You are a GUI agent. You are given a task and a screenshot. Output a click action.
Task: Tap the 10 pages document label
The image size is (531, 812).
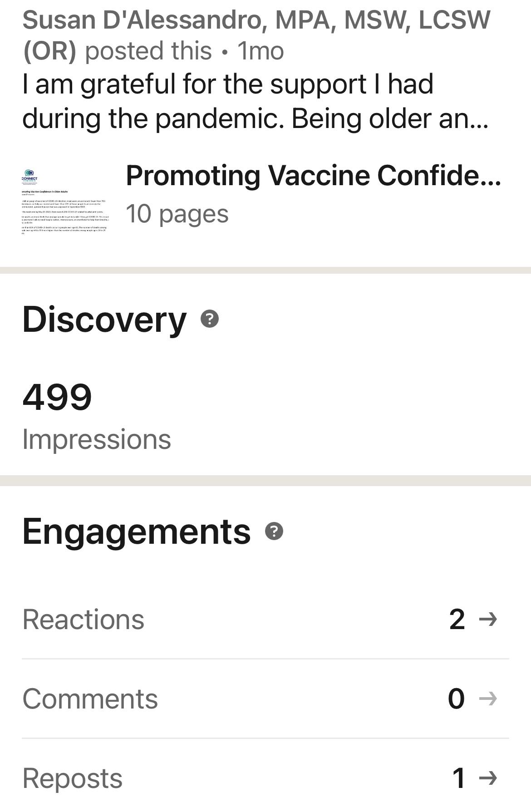pos(177,214)
